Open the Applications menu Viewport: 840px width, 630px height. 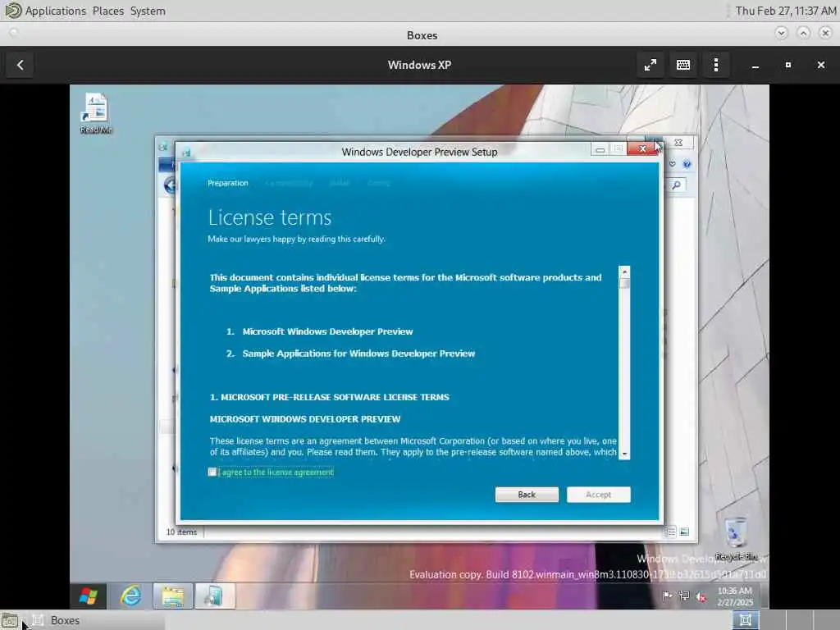point(55,11)
